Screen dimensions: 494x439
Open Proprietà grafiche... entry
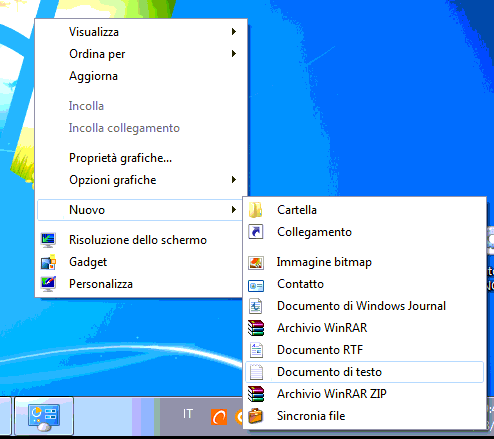point(120,158)
